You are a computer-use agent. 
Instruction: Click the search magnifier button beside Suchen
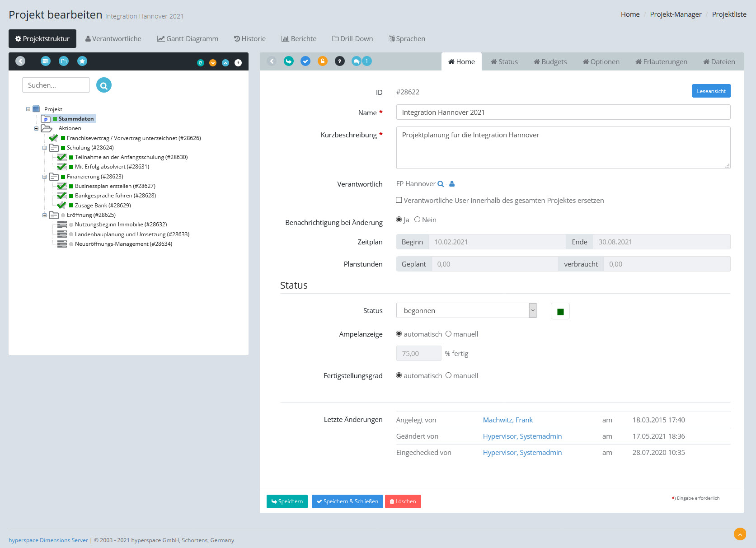tap(103, 85)
